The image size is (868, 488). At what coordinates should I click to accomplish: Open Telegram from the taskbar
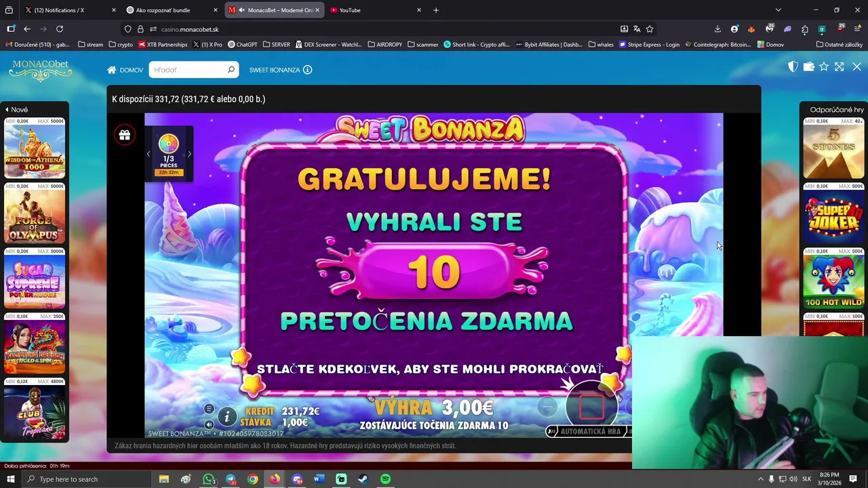click(231, 479)
